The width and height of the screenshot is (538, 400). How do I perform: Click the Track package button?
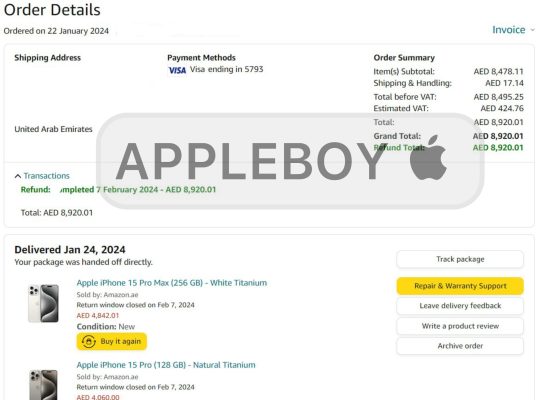460,259
